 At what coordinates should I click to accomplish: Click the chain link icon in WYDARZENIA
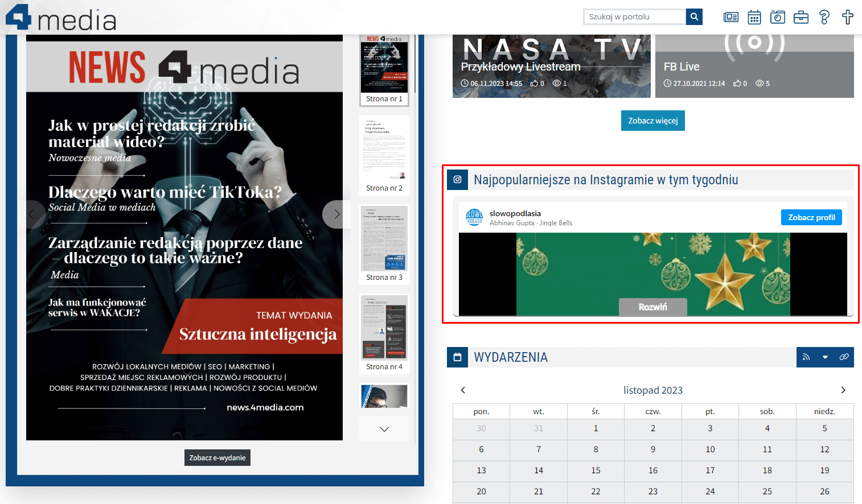tap(844, 357)
